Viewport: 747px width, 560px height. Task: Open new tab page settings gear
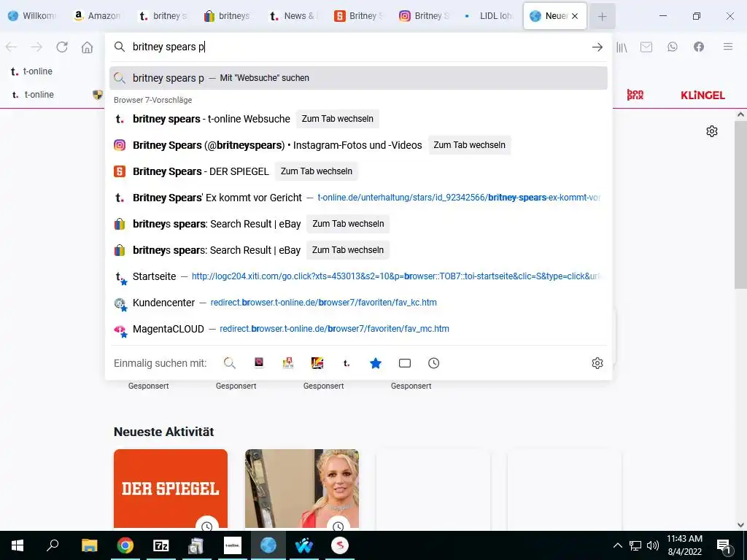(712, 131)
